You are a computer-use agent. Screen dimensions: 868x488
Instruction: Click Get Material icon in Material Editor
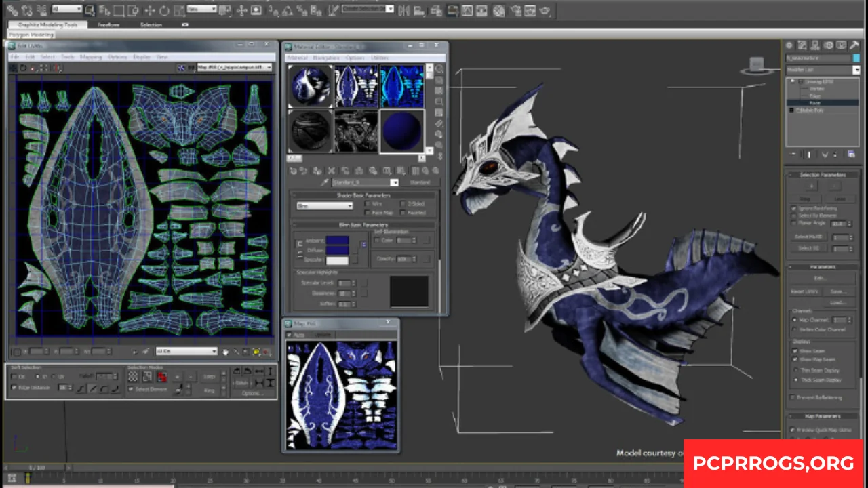[293, 171]
